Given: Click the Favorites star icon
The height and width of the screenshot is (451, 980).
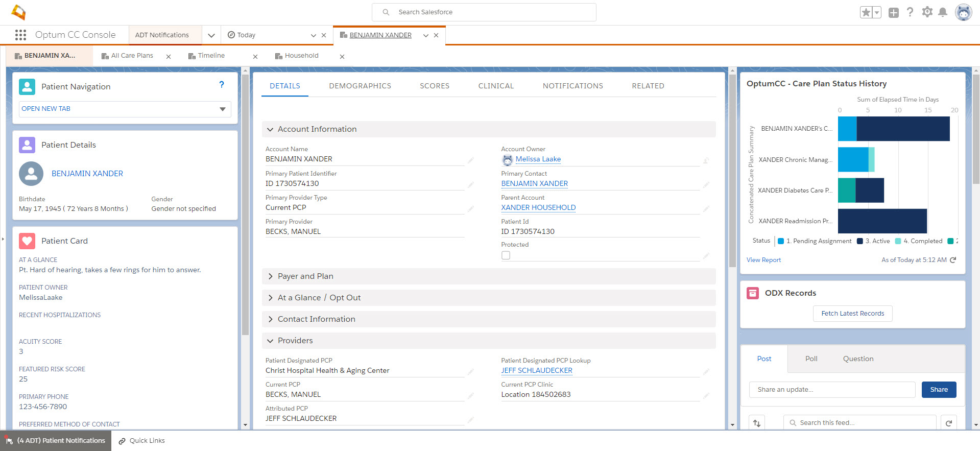Looking at the screenshot, I should click(866, 13).
